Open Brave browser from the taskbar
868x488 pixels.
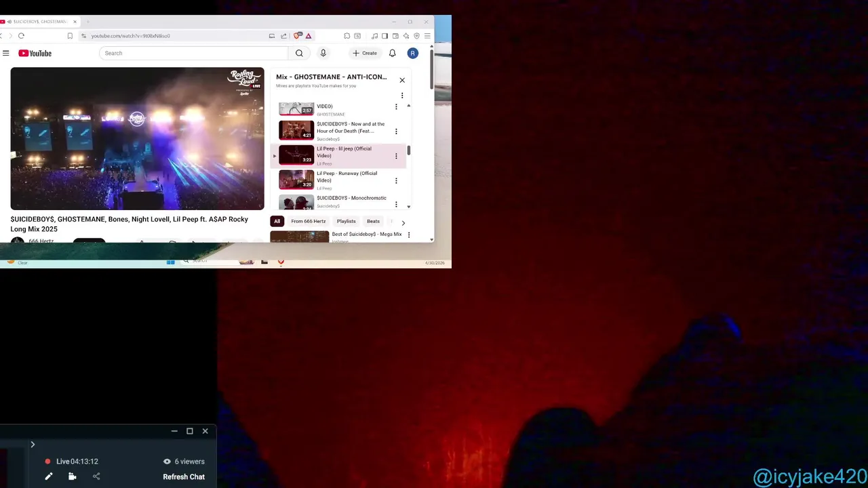pos(281,262)
